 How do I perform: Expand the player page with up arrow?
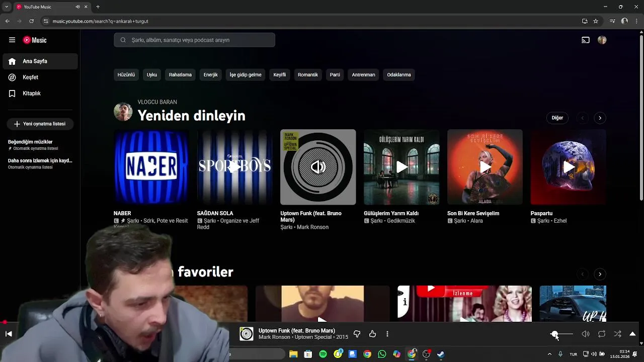[x=632, y=334]
